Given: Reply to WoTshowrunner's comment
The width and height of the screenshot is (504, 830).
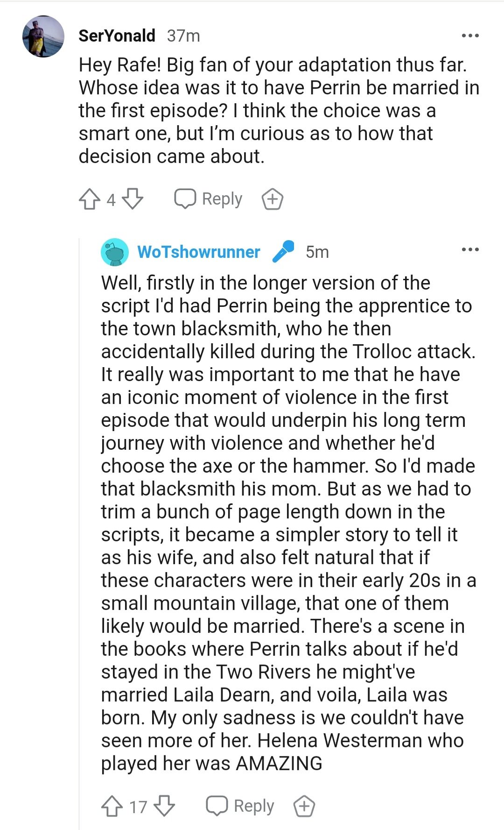Looking at the screenshot, I should pos(240,806).
